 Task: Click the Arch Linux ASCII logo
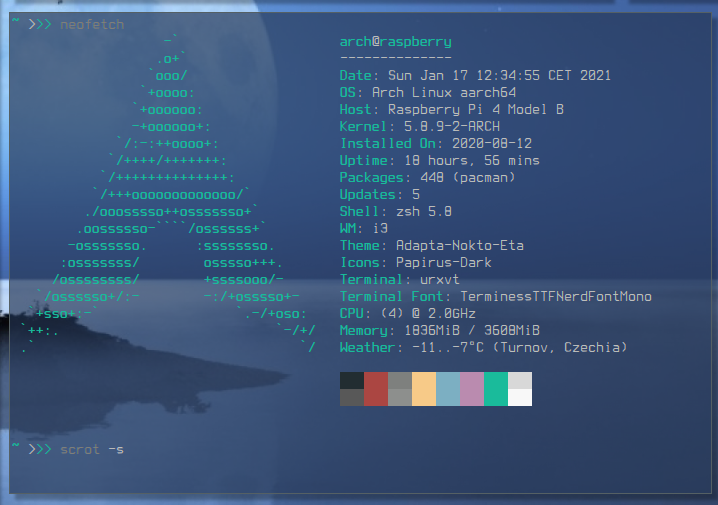pyautogui.click(x=169, y=194)
